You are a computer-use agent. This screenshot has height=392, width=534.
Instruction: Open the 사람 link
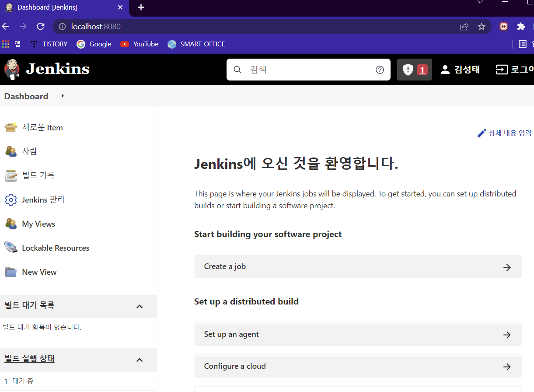pos(30,151)
